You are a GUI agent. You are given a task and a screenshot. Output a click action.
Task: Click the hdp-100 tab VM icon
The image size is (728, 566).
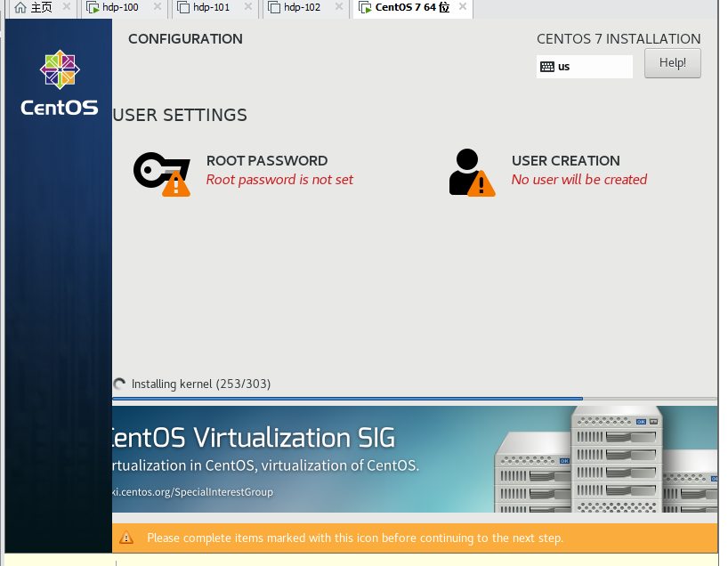(93, 7)
